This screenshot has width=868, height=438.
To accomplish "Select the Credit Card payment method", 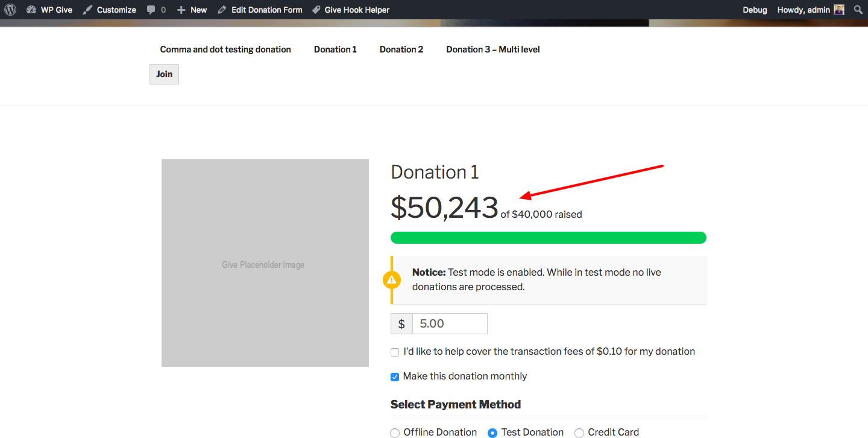I will [579, 433].
